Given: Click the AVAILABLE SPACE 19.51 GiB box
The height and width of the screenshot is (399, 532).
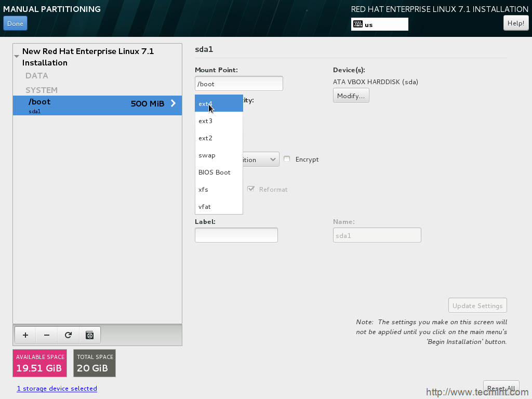Looking at the screenshot, I should (x=39, y=363).
